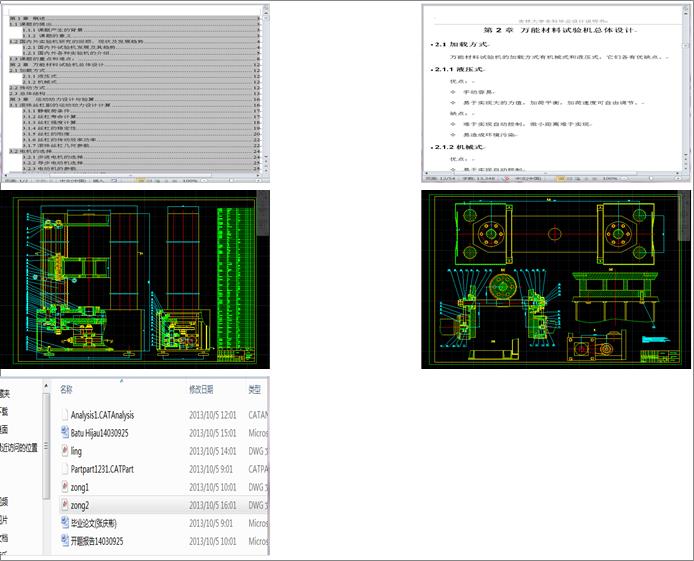This screenshot has height=561, width=694.
Task: Click the parts list table in the left CAD drawing
Action: pos(236,279)
